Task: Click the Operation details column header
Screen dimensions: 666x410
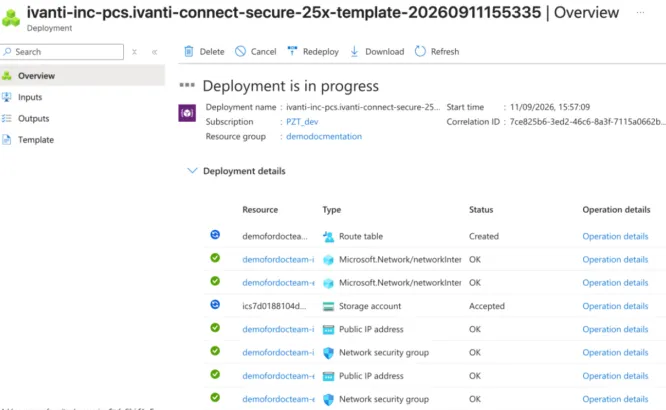Action: [616, 209]
